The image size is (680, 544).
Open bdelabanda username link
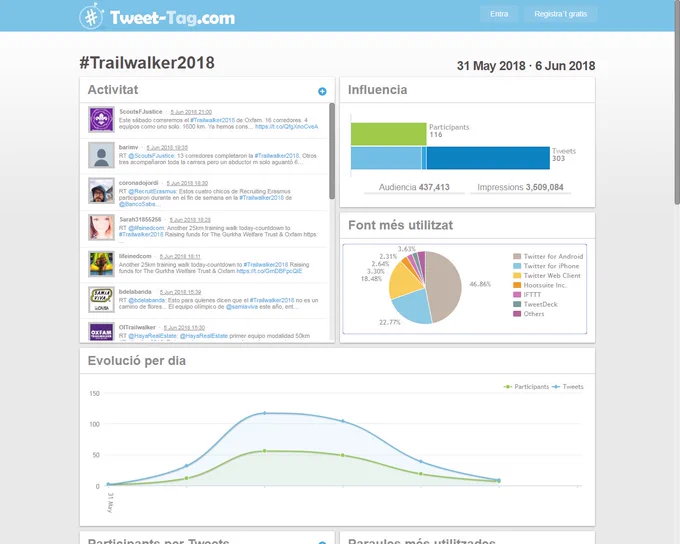135,292
